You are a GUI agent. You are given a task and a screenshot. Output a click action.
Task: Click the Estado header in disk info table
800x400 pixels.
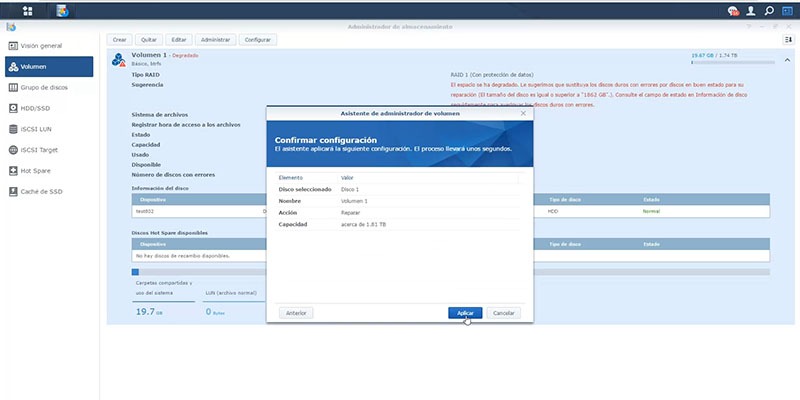point(652,199)
